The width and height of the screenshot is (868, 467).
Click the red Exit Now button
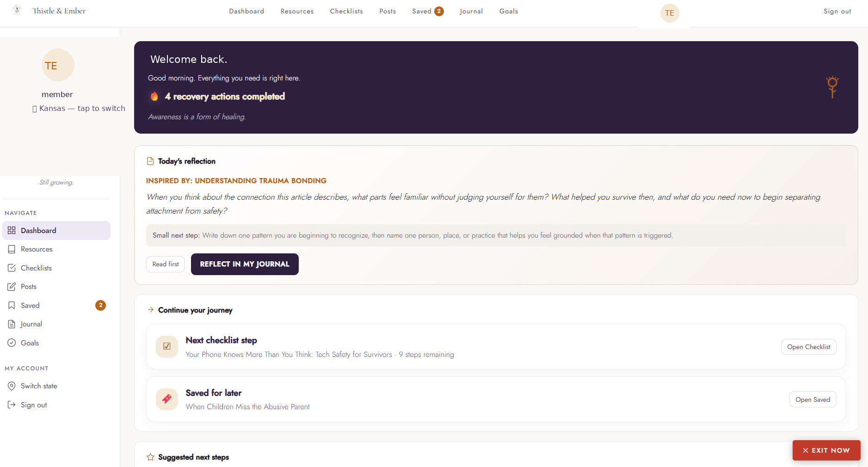[826, 450]
